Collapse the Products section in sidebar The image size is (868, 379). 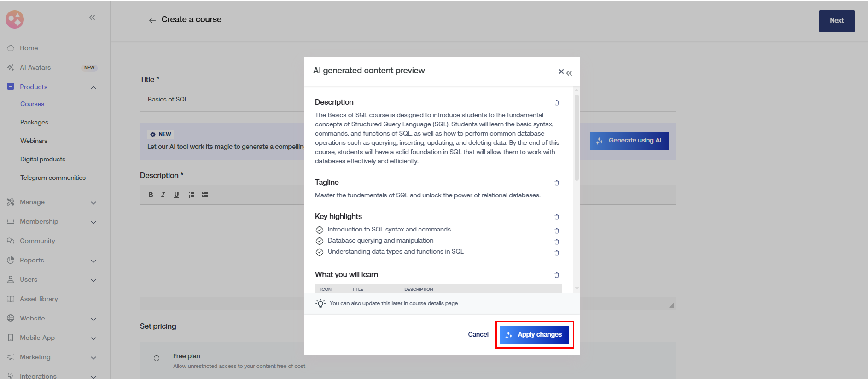93,87
